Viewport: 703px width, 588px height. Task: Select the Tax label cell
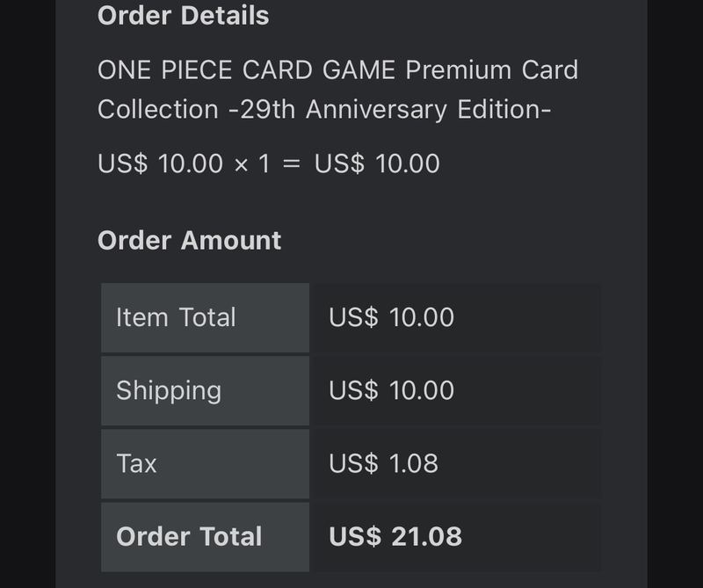point(206,464)
